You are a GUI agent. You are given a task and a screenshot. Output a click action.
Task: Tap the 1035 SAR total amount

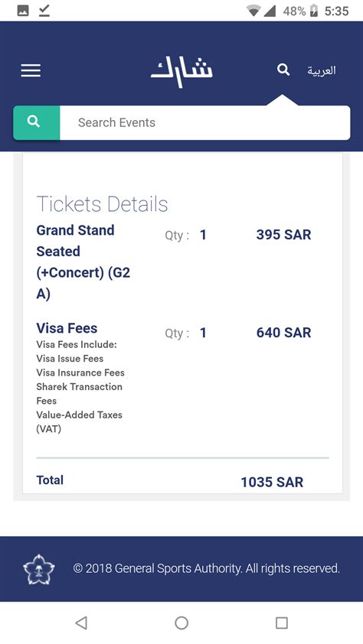(x=272, y=482)
